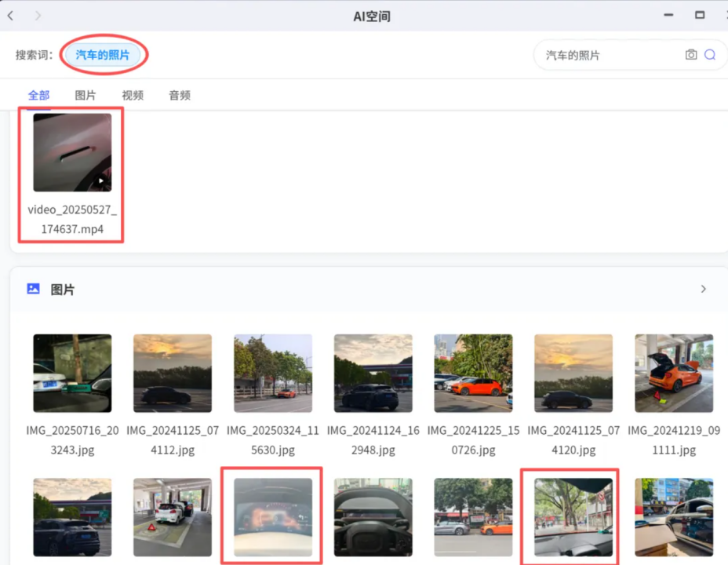Click the forward navigation arrow
This screenshot has height=565, width=728.
pyautogui.click(x=38, y=16)
